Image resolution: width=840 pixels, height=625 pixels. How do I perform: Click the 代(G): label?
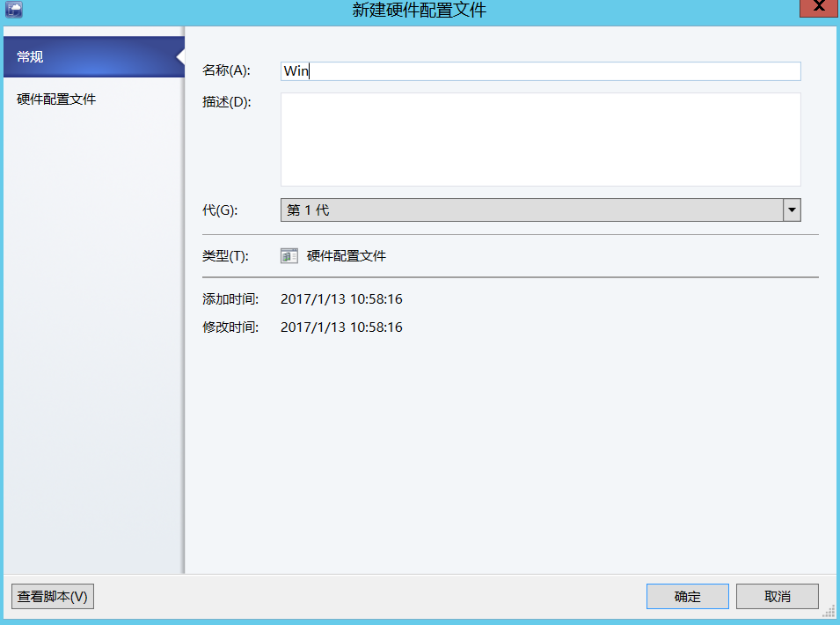220,210
